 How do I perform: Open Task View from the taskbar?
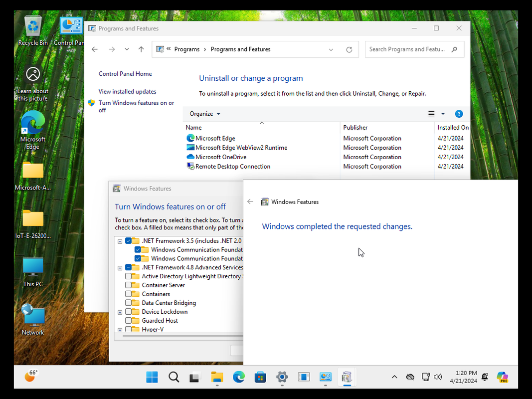point(195,377)
